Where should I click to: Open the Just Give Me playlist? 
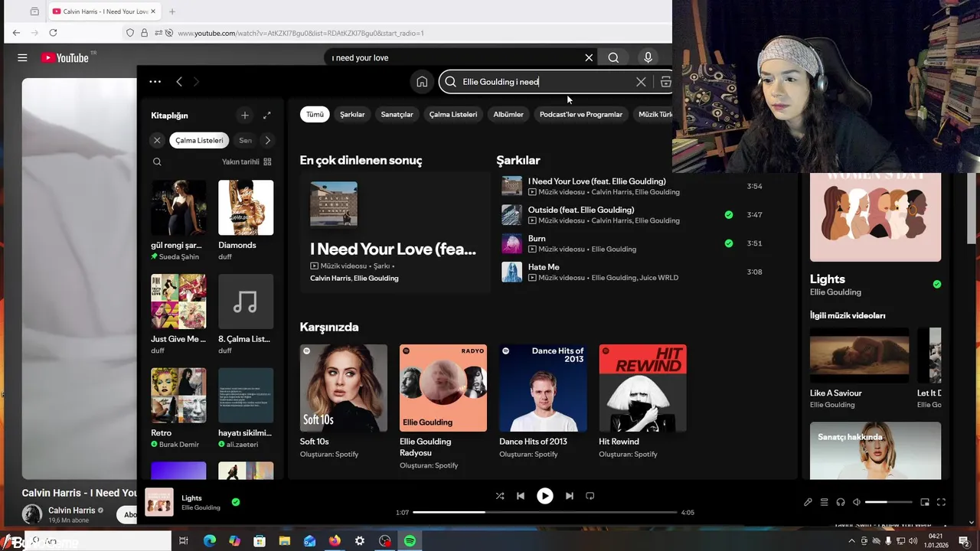(178, 315)
